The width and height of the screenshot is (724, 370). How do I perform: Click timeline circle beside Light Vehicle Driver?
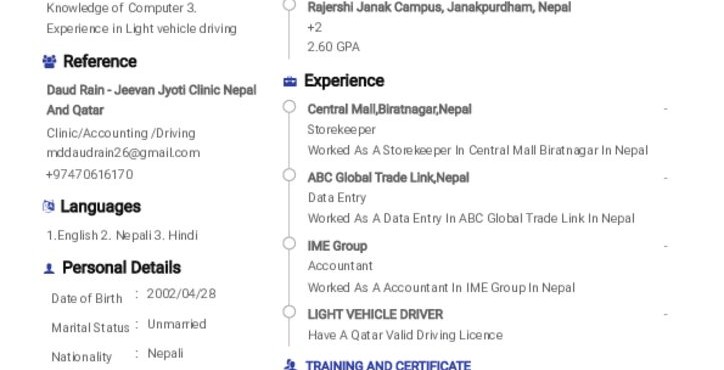(x=289, y=312)
